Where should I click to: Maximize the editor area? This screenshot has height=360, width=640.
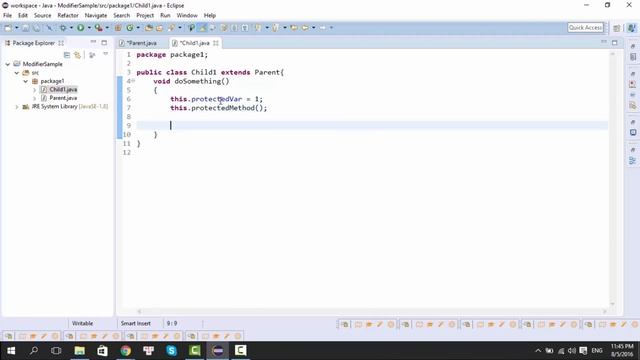coord(615,42)
